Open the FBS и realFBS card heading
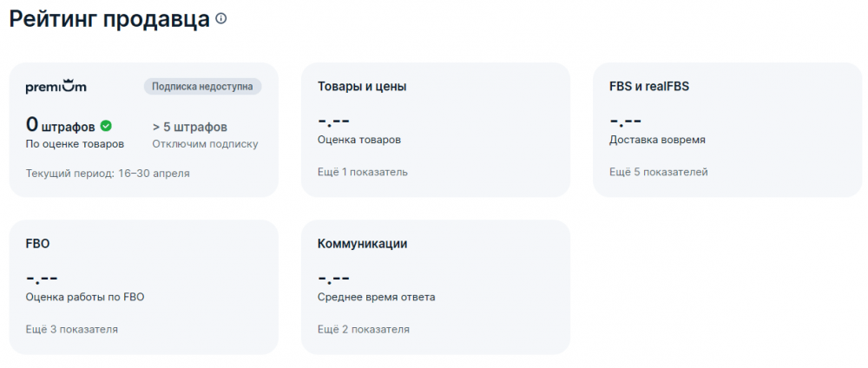Viewport: 868px width, 368px height. [x=649, y=86]
